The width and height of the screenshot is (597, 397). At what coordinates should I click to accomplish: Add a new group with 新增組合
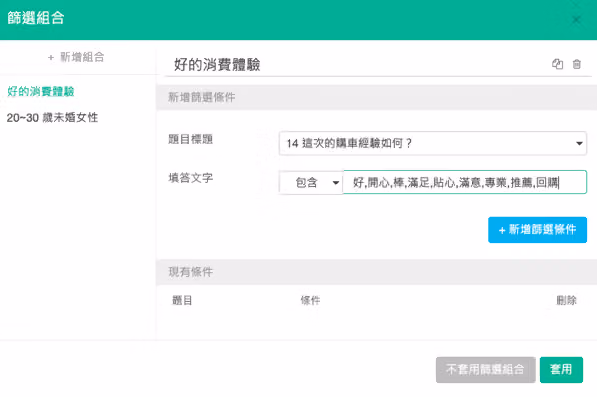tap(76, 57)
